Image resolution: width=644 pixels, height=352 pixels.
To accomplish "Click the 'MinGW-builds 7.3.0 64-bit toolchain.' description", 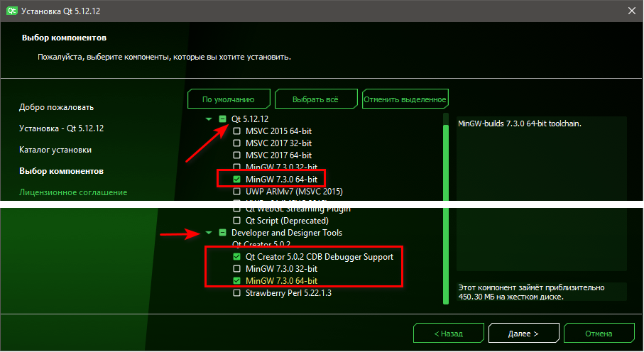I will coord(520,123).
